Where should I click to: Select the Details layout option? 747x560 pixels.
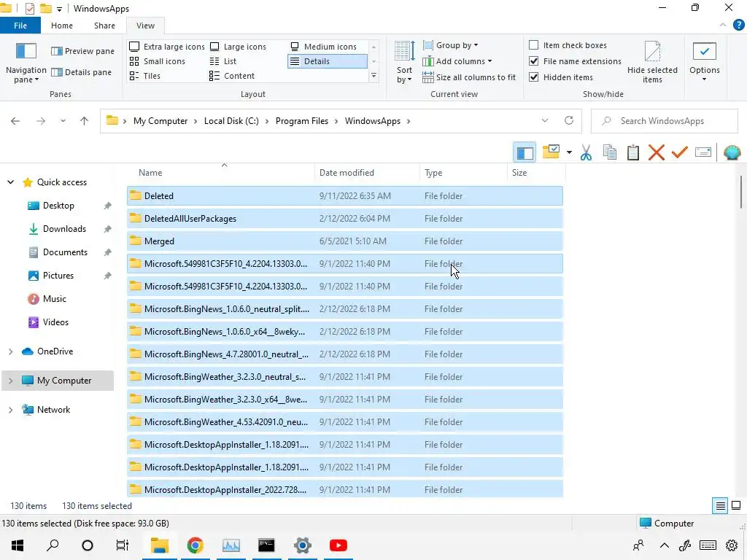click(x=328, y=61)
